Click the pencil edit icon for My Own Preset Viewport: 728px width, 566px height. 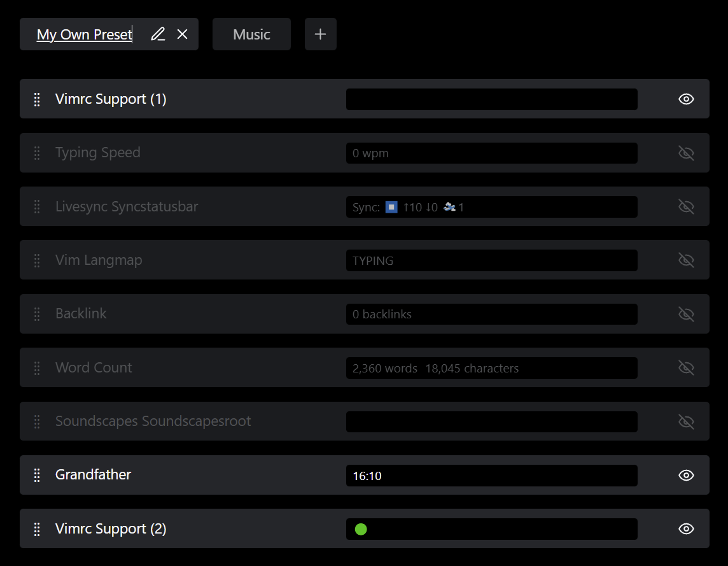[158, 34]
